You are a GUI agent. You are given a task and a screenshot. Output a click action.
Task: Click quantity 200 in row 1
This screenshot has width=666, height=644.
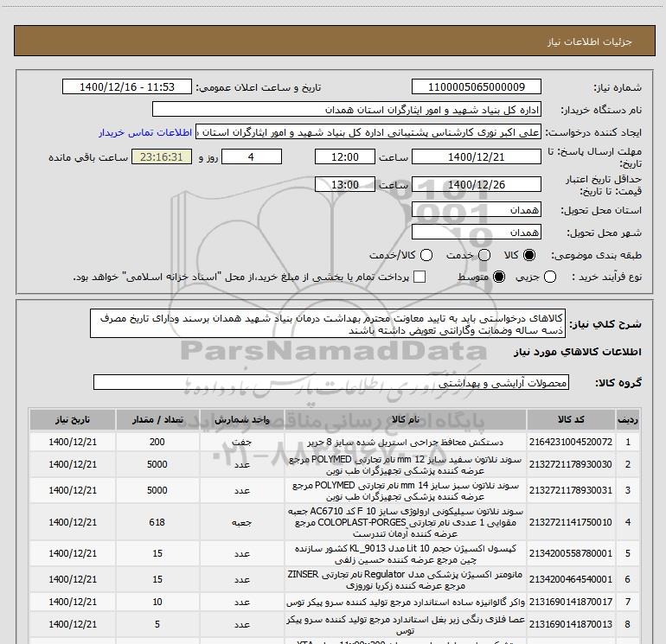(157, 442)
